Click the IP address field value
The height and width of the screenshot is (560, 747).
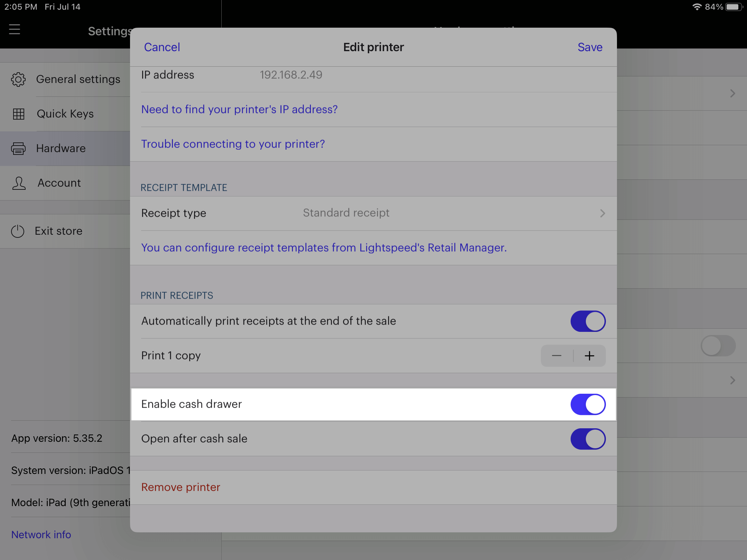[x=291, y=75]
